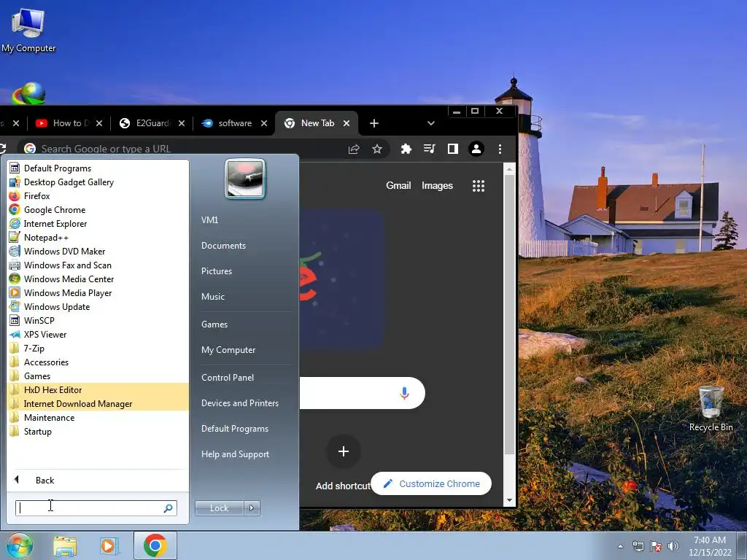Launch Firefox from Start menu
747x560 pixels.
36,195
